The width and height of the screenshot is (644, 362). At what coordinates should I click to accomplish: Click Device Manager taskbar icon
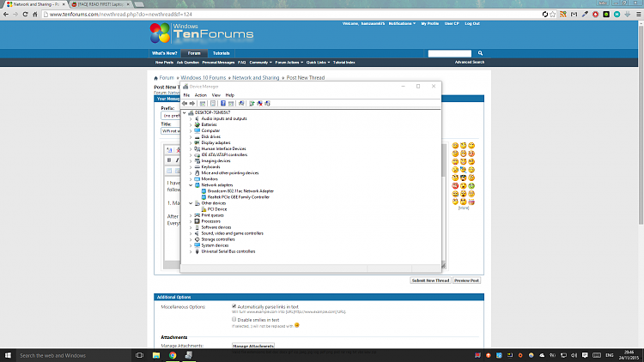[189, 355]
